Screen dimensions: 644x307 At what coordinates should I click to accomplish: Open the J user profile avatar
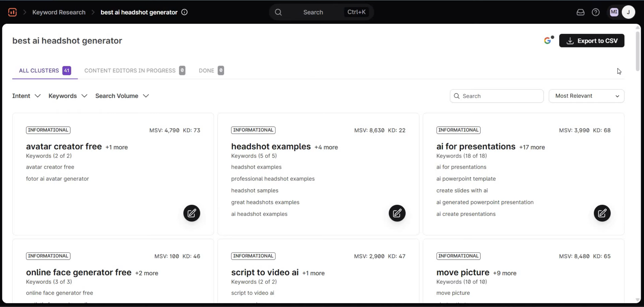pyautogui.click(x=628, y=12)
